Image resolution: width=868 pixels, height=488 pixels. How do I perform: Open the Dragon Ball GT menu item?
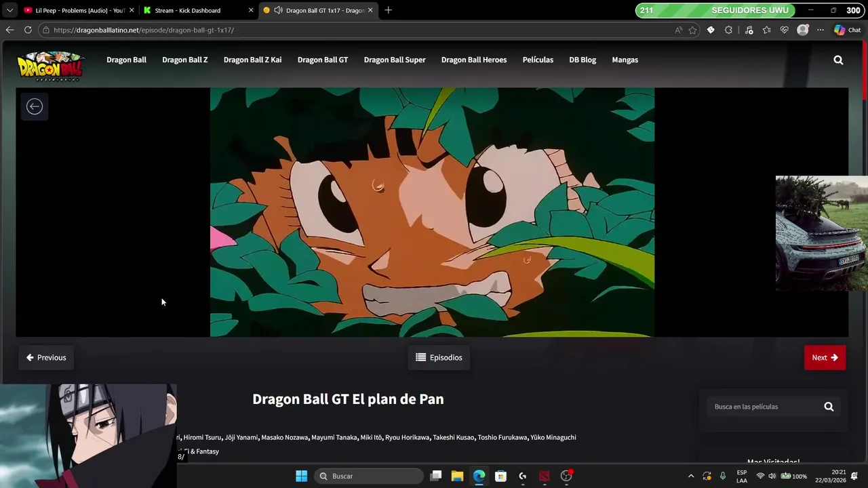tap(323, 60)
